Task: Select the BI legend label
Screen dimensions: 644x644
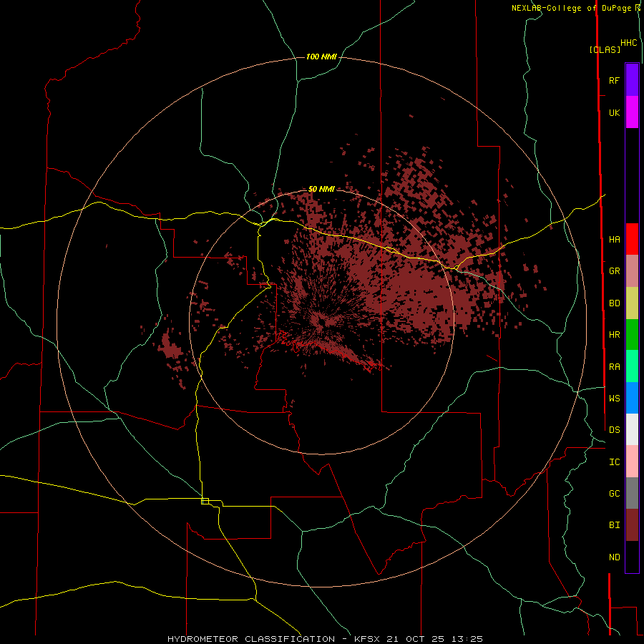Action: pyautogui.click(x=614, y=525)
